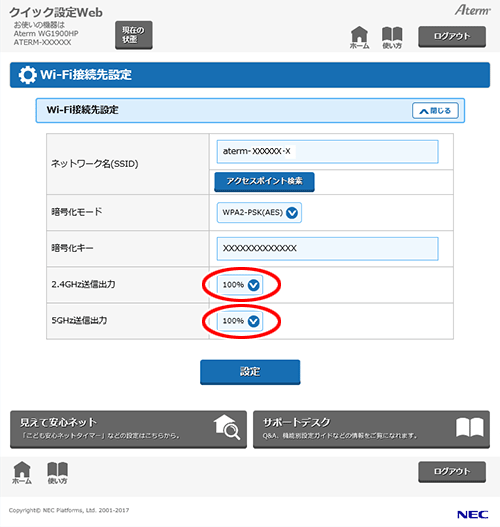The width and height of the screenshot is (500, 527).
Task: Click the ATERM-XXXXXX text under device name
Action: pyautogui.click(x=42, y=42)
